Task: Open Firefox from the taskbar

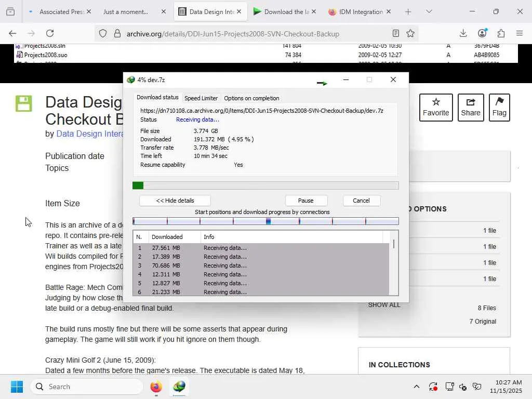Action: pos(156,387)
